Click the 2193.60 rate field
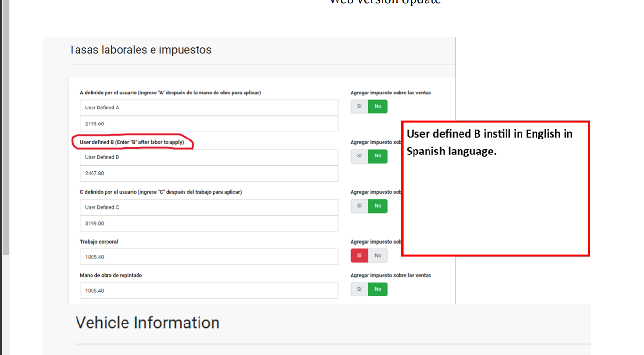This screenshot has height=355, width=644. (209, 124)
